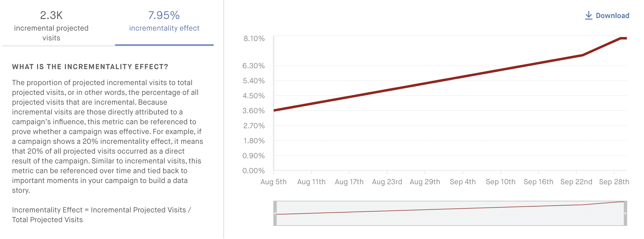The width and height of the screenshot is (644, 239).
Task: Click the Sep 16th date label
Action: click(x=538, y=181)
